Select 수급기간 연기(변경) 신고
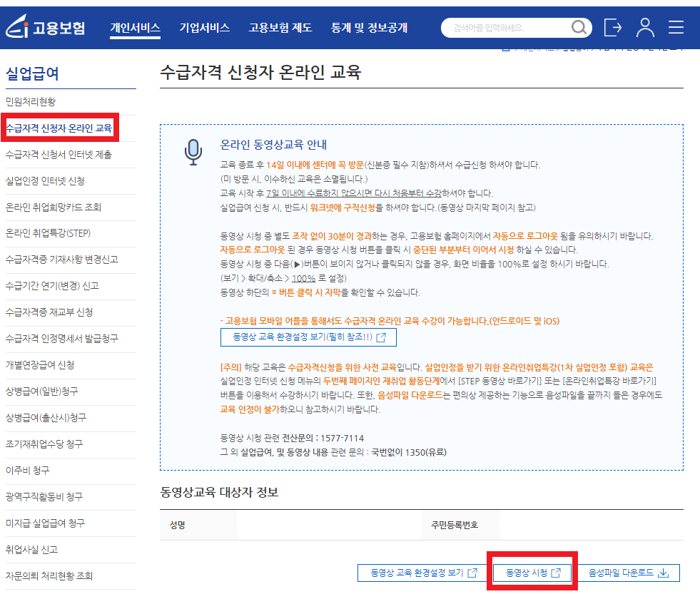 pos(52,286)
